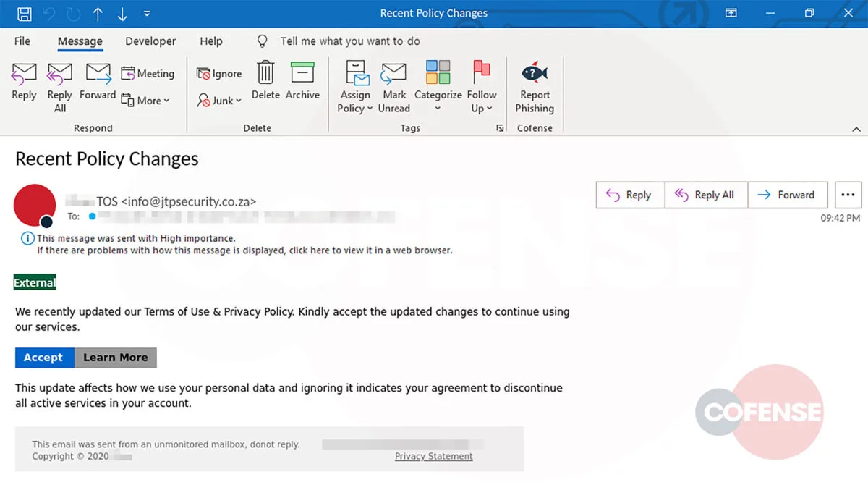Open the Categorize tool in the ribbon

pos(438,85)
